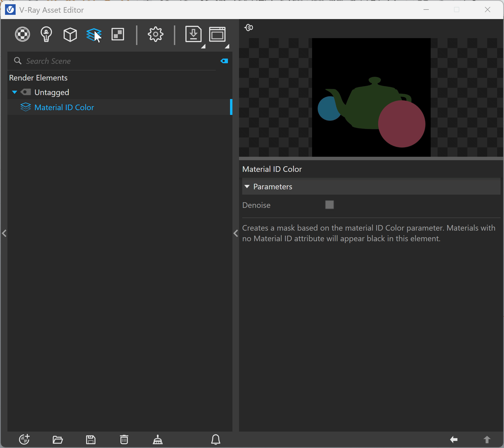Collapse the left asset list panel
504x448 pixels.
pos(4,233)
